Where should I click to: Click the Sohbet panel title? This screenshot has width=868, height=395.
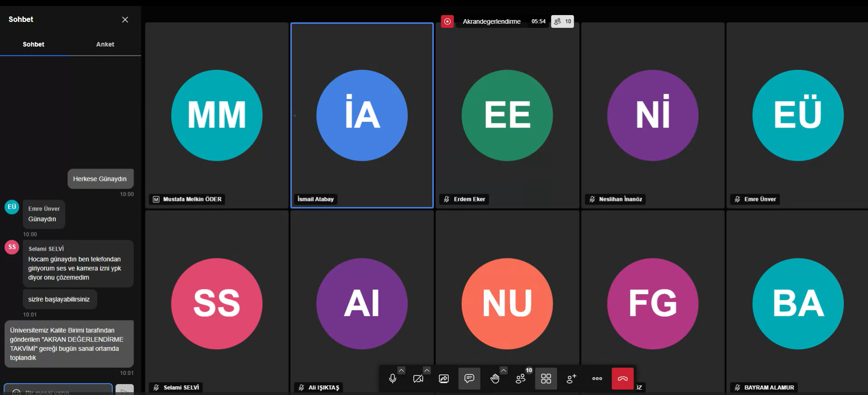point(21,19)
